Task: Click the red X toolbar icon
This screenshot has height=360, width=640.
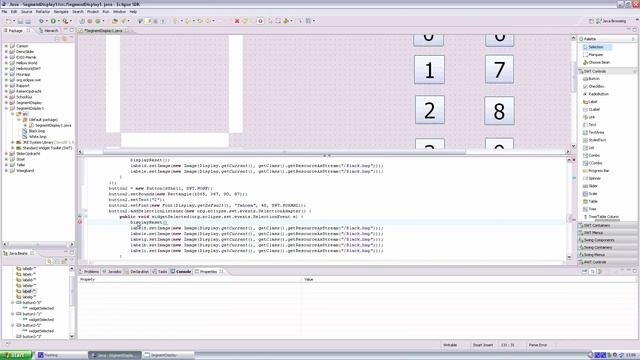Action: [x=237, y=21]
